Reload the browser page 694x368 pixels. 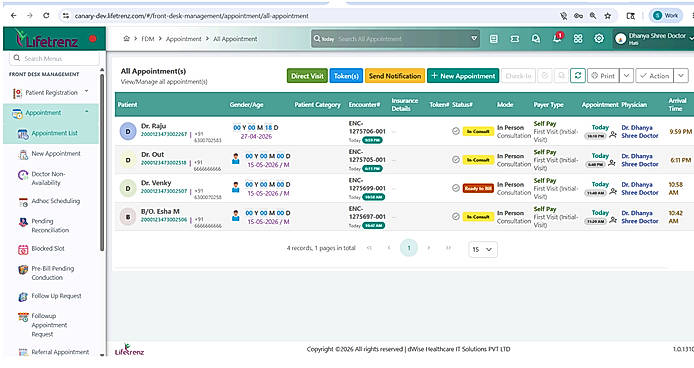tap(46, 15)
